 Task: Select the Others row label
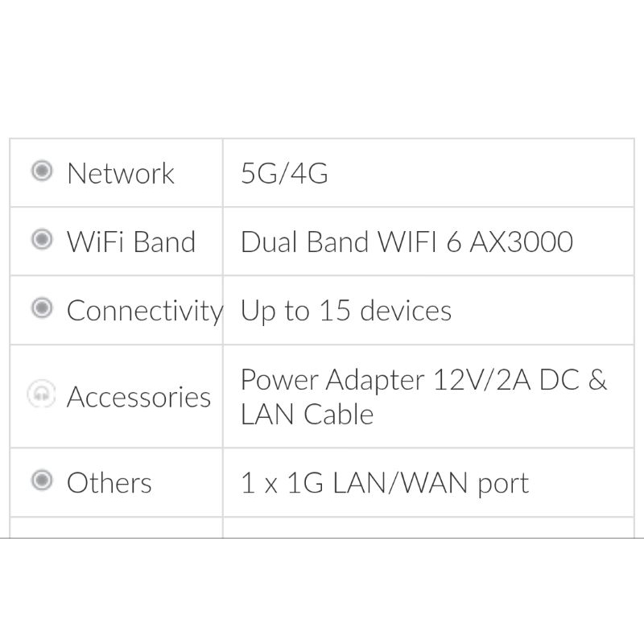(109, 483)
